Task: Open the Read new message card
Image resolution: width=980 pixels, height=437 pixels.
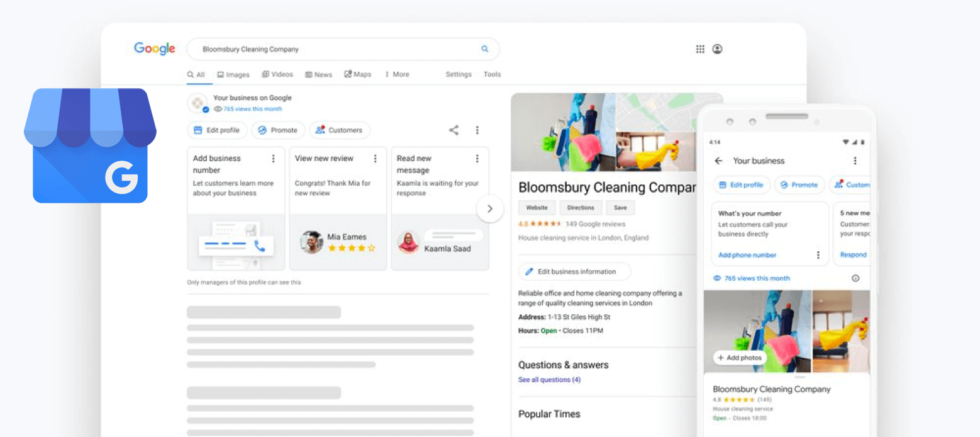Action: (x=440, y=208)
